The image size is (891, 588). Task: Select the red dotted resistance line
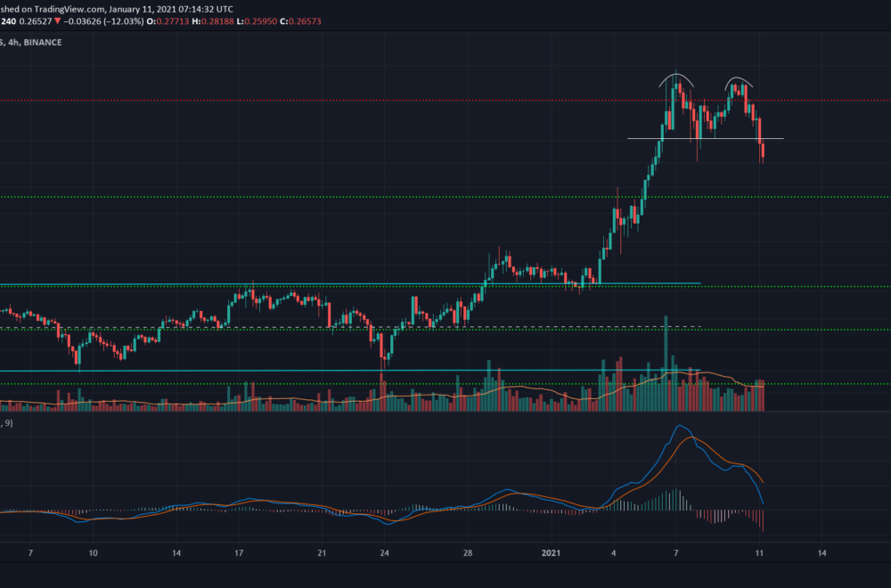click(x=445, y=101)
